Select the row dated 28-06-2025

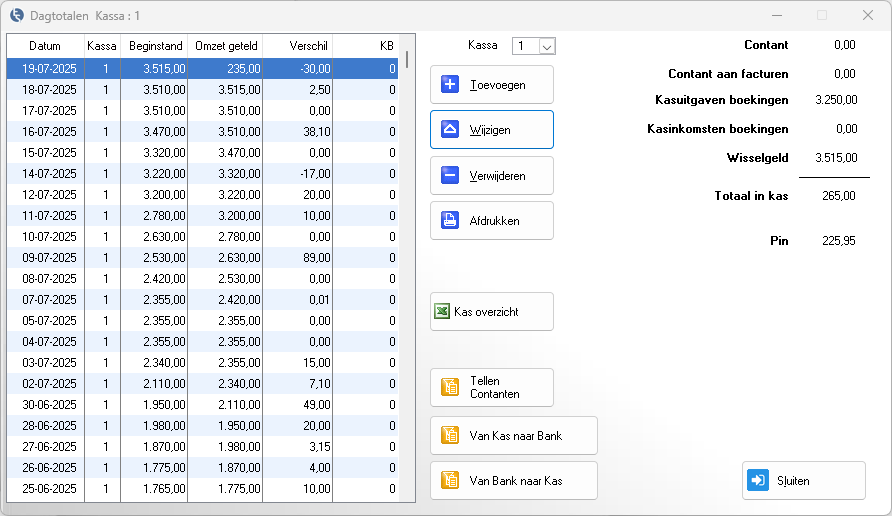tap(203, 426)
